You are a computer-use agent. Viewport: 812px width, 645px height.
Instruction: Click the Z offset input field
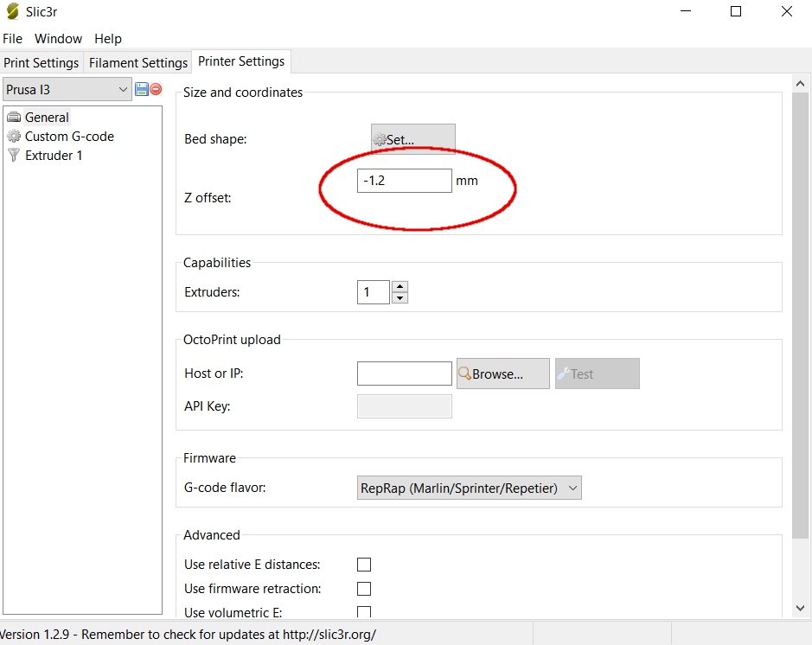tap(405, 181)
